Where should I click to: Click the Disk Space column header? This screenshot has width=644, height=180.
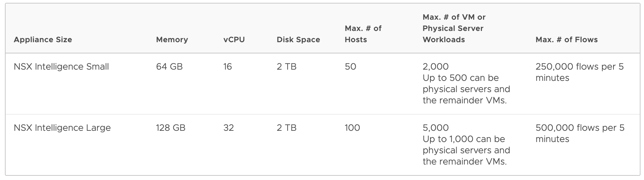[298, 40]
